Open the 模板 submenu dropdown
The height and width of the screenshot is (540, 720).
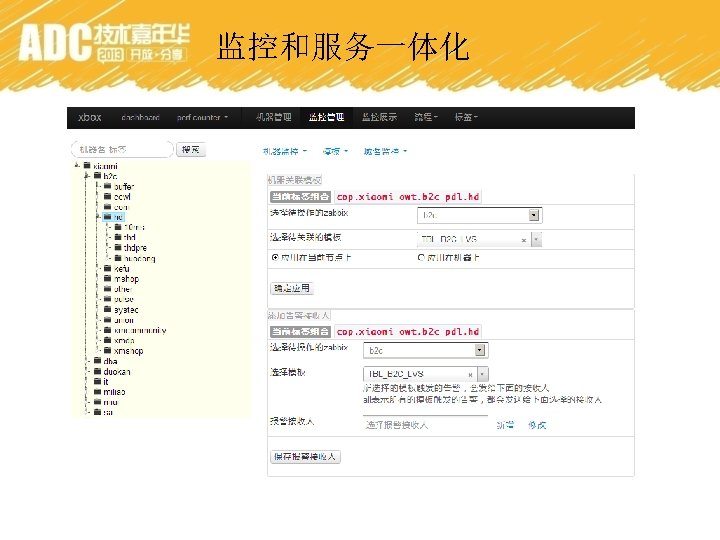335,151
